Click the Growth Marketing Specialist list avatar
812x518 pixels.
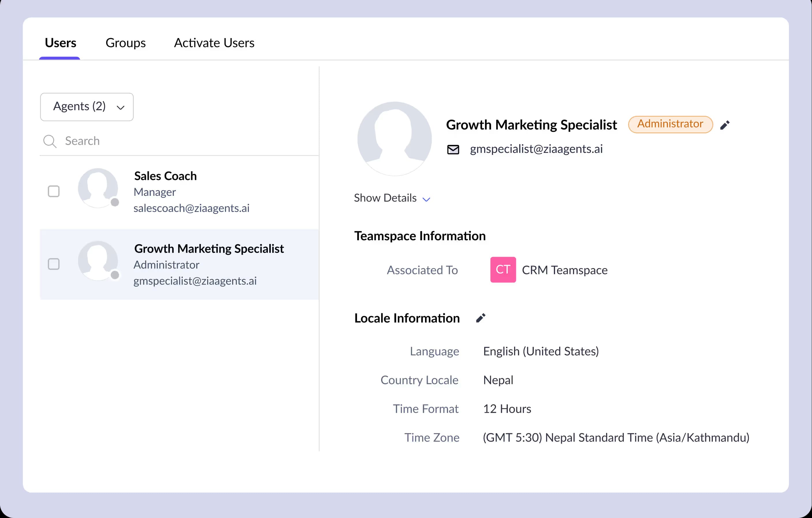(x=98, y=260)
